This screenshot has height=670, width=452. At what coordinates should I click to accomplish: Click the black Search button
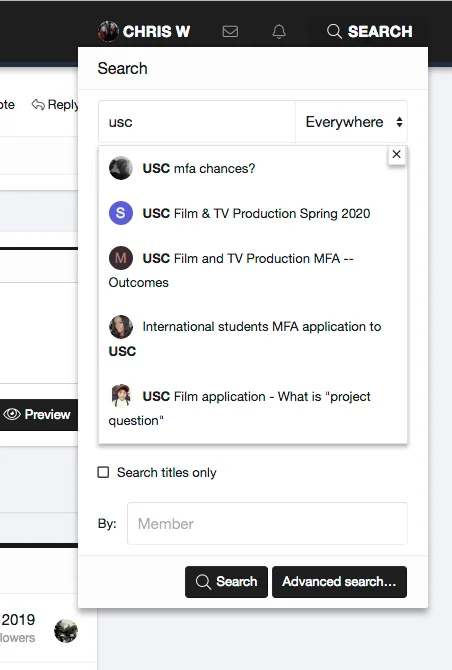[x=226, y=582]
